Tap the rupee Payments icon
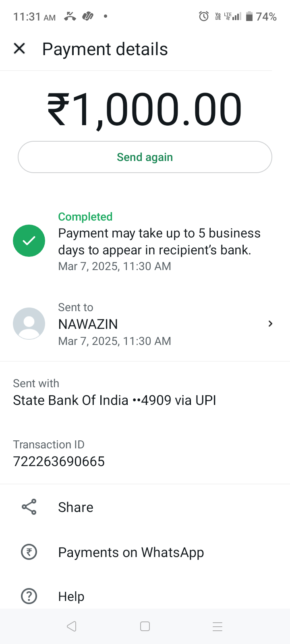 [x=29, y=552]
